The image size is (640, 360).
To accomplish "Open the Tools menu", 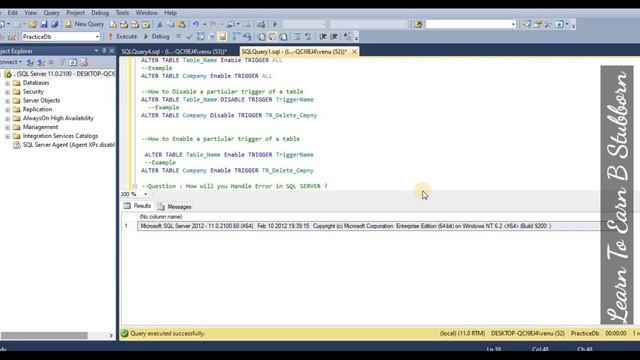I will pos(122,13).
